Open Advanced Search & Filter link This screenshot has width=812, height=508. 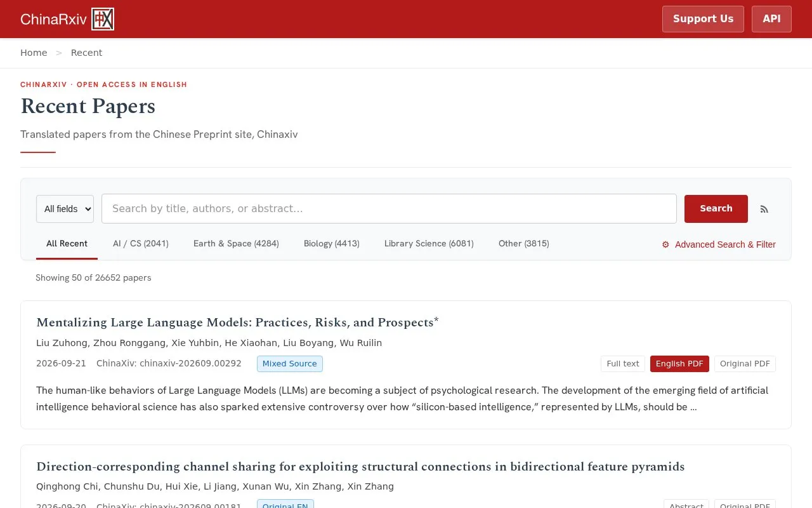coord(719,244)
